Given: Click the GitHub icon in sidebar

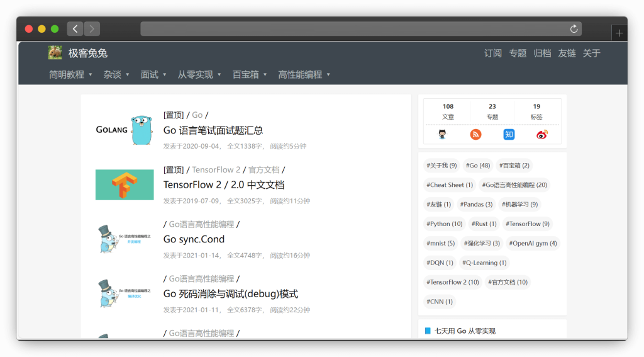Looking at the screenshot, I should tap(443, 134).
